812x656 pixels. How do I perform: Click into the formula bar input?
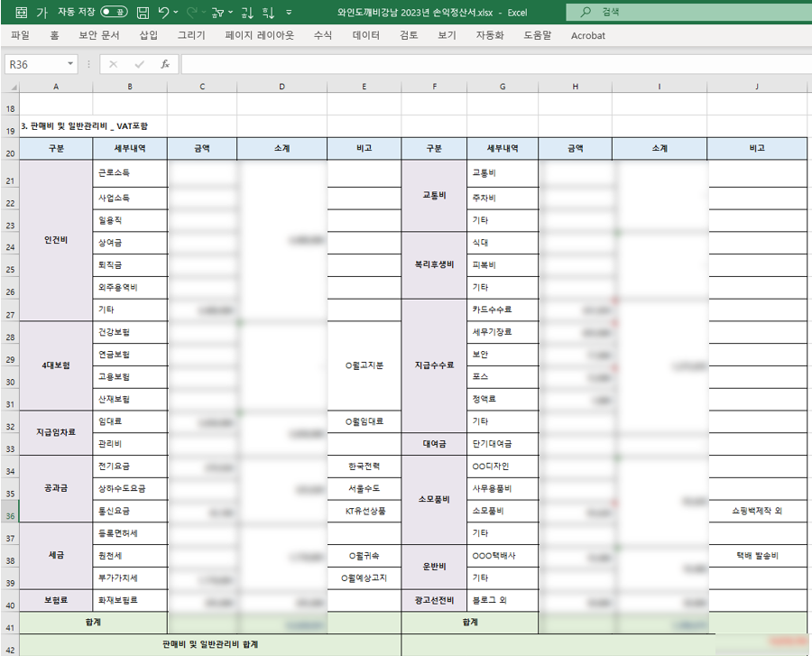pyautogui.click(x=496, y=64)
